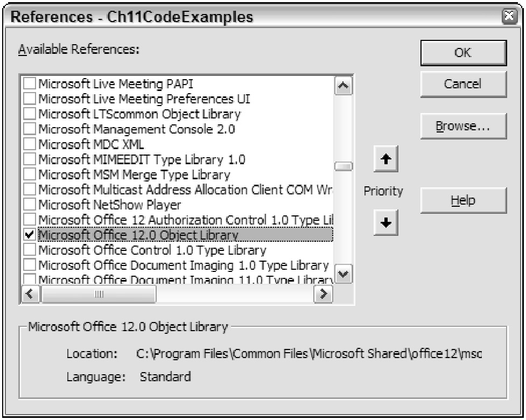This screenshot has height=420, width=526.
Task: Select Microsoft MSM Merge Type Library item
Action: [134, 174]
